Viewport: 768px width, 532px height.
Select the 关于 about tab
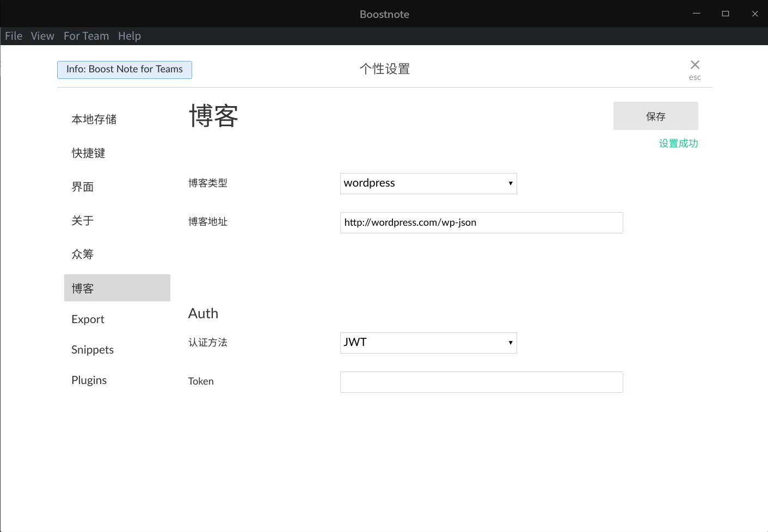[x=83, y=220]
